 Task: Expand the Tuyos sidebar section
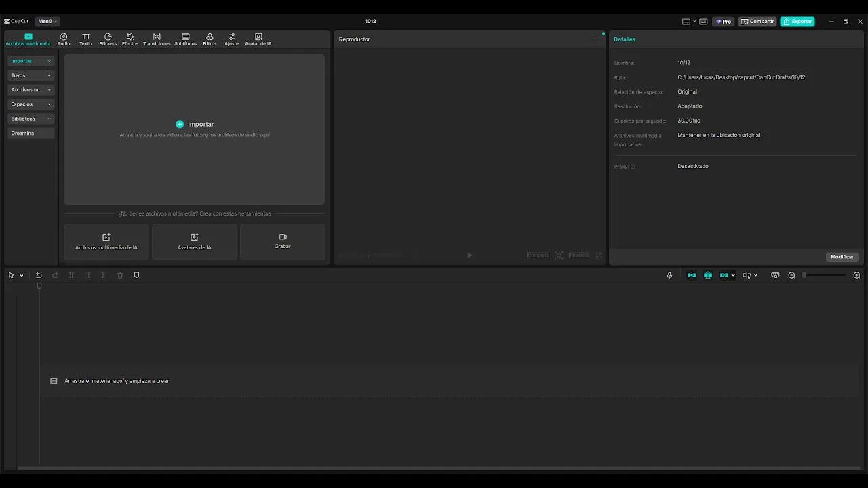[x=31, y=75]
